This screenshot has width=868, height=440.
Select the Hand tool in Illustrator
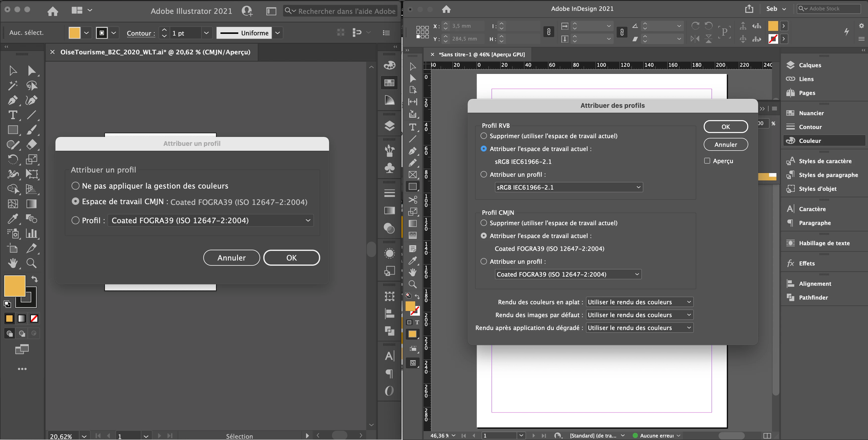tap(13, 263)
